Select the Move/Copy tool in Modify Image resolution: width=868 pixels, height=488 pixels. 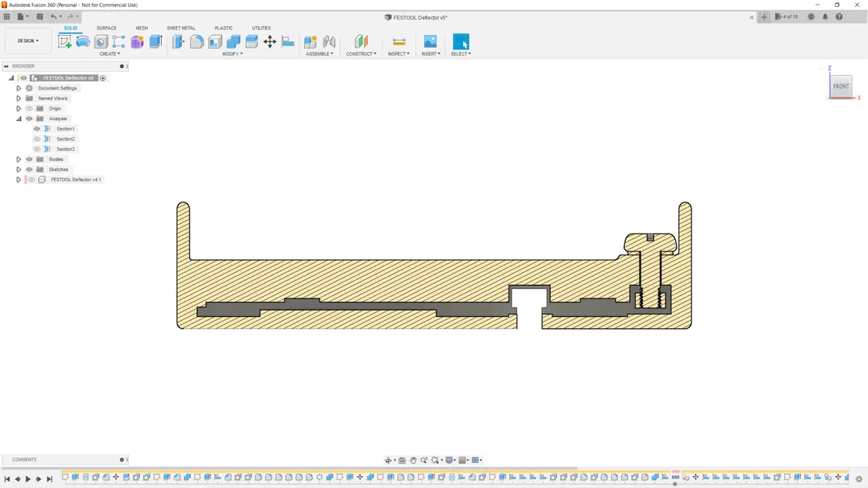click(270, 41)
